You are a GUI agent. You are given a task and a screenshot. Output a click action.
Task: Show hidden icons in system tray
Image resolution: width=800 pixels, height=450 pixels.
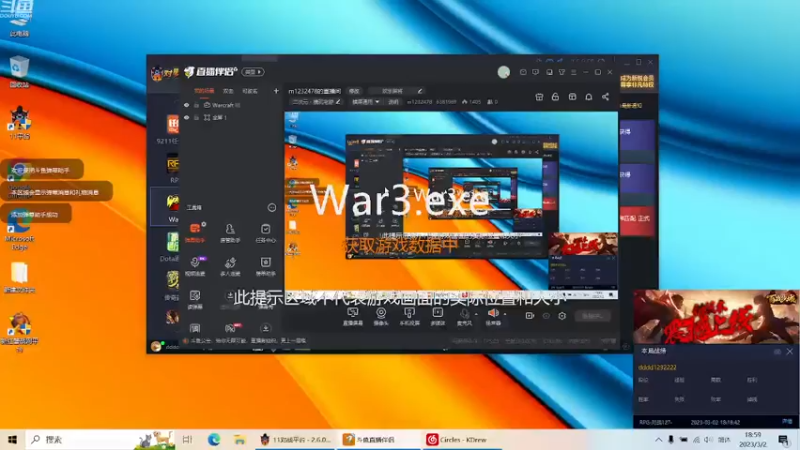(x=658, y=439)
